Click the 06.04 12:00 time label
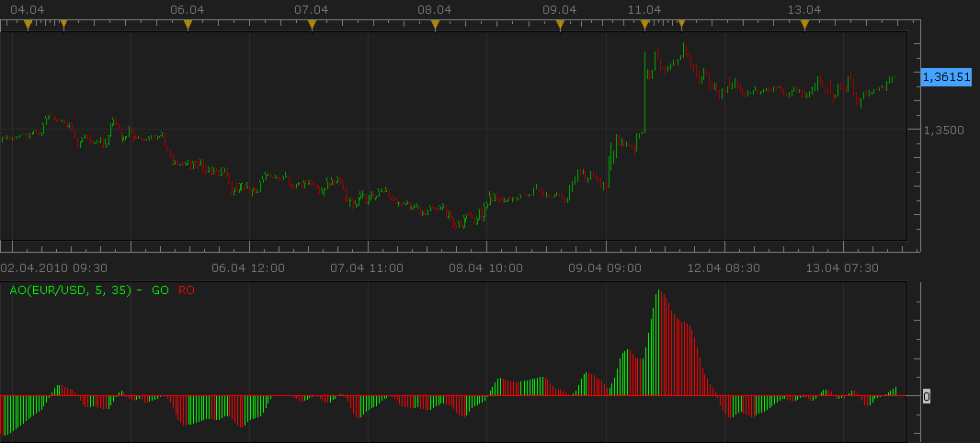980x443 pixels. (x=248, y=268)
